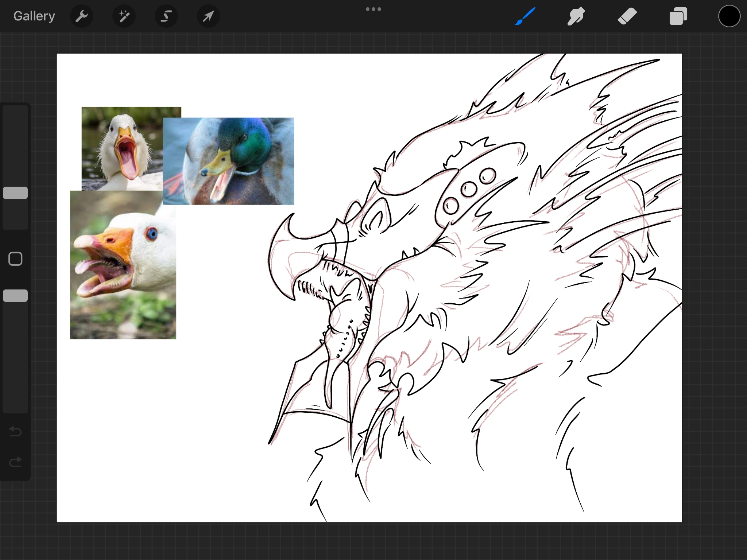
Task: Return to the Gallery
Action: tap(34, 16)
